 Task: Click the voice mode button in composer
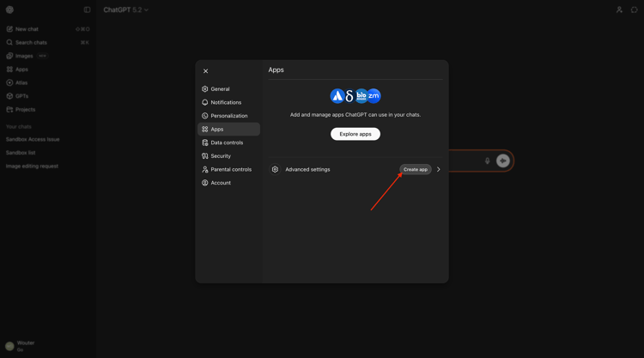[x=502, y=161]
